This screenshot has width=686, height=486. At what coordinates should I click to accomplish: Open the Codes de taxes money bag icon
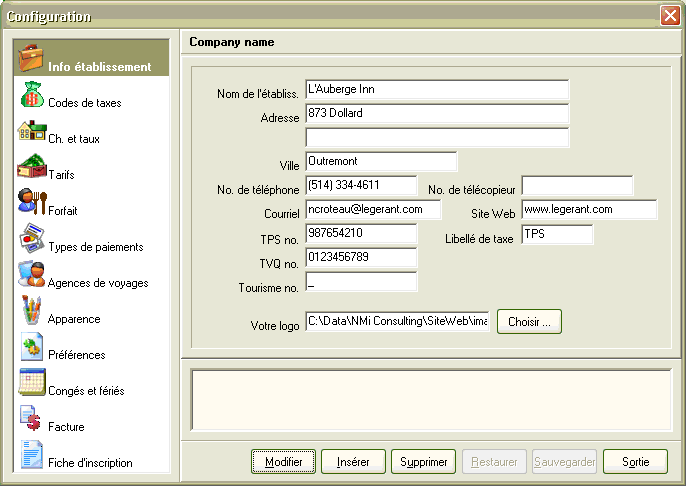(31, 96)
